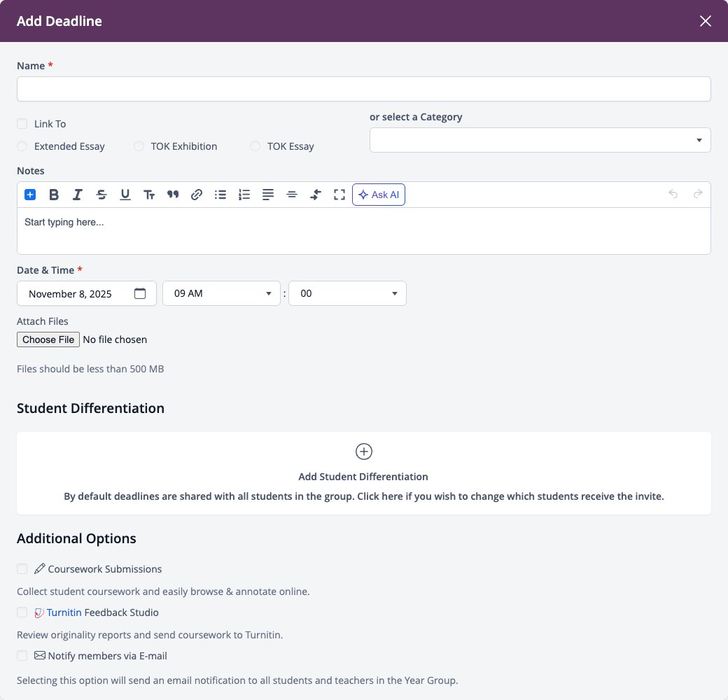The height and width of the screenshot is (700, 728).
Task: Click the blue plus insert-block icon
Action: click(30, 195)
